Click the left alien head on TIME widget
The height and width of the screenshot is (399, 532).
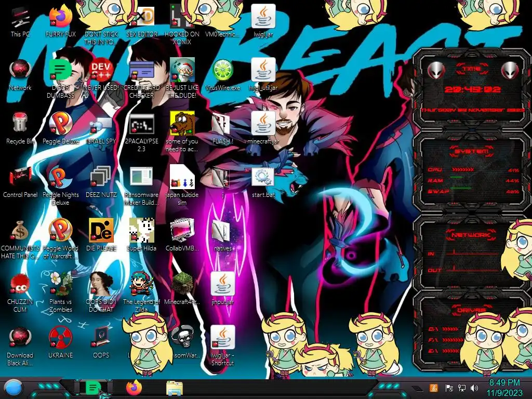click(436, 71)
